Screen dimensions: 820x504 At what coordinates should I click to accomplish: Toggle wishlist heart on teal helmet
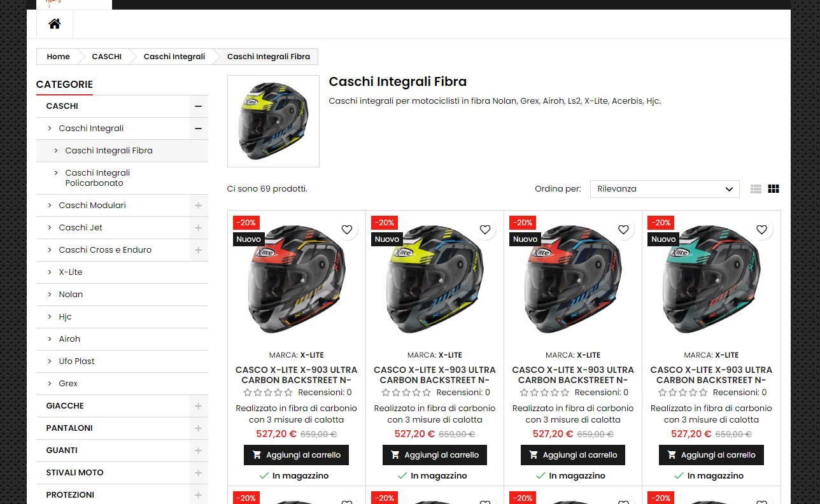coord(762,230)
